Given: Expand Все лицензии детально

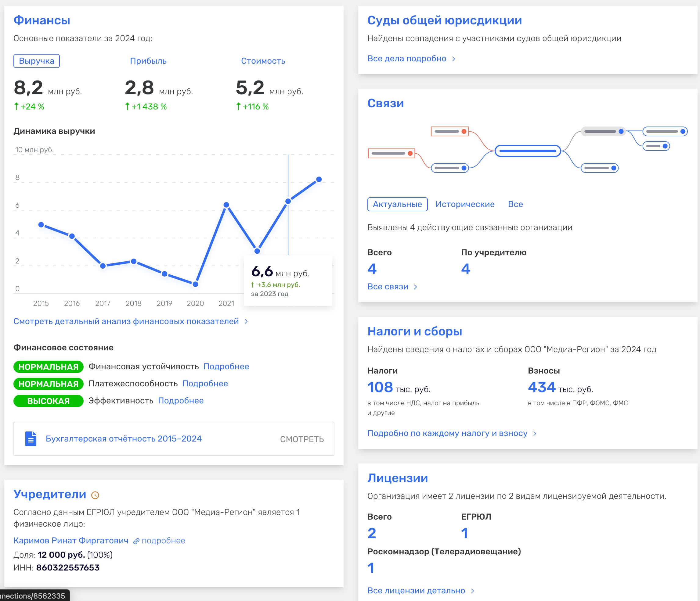Looking at the screenshot, I should pyautogui.click(x=416, y=591).
